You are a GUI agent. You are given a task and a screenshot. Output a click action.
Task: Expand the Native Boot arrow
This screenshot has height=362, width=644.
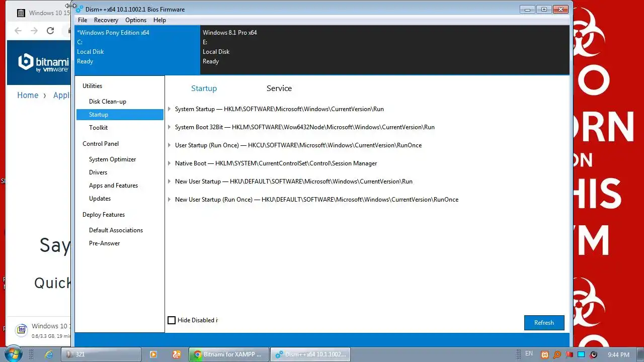[170, 163]
